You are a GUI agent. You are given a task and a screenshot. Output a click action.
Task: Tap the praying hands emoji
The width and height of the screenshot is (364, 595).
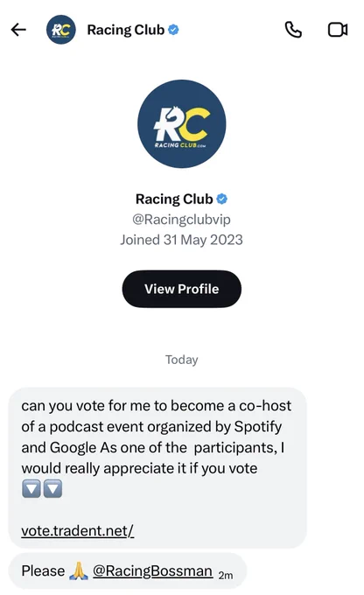coord(79,570)
